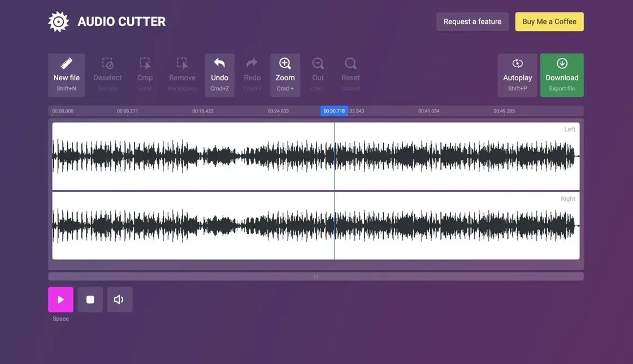The width and height of the screenshot is (633, 364).
Task: Zoom in on the waveform
Action: tap(285, 75)
